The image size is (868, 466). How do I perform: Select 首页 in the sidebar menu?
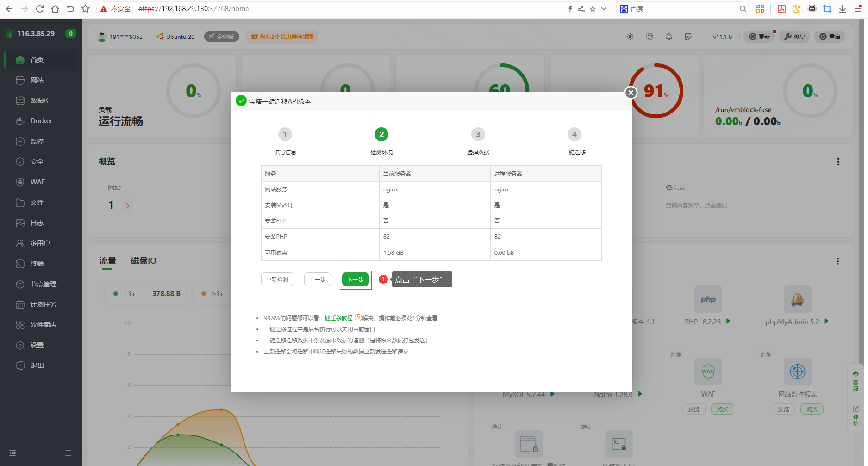pos(37,59)
